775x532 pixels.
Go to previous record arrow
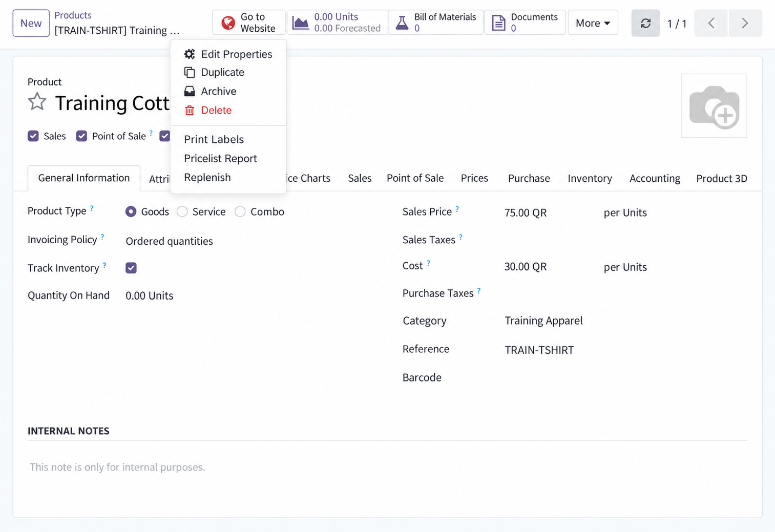(x=711, y=23)
